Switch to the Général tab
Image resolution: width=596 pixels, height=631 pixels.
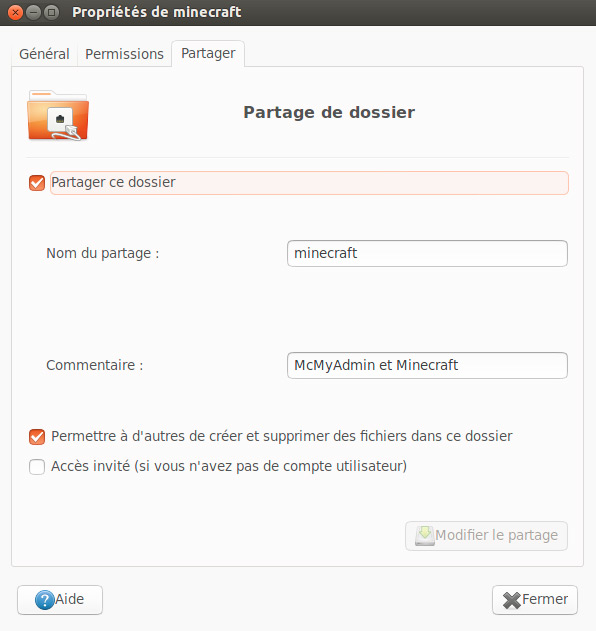pyautogui.click(x=44, y=54)
